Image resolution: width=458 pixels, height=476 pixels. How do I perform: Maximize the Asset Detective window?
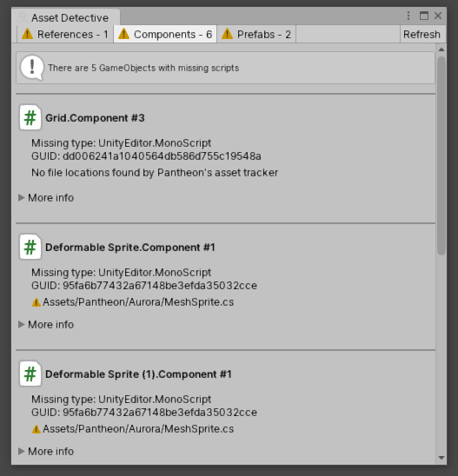point(424,16)
